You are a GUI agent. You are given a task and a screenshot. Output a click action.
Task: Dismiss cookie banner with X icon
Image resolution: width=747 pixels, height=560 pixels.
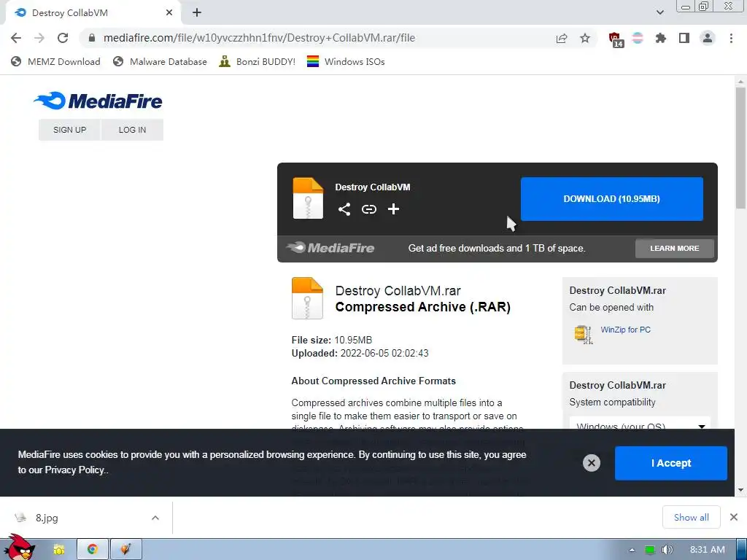pyautogui.click(x=591, y=463)
